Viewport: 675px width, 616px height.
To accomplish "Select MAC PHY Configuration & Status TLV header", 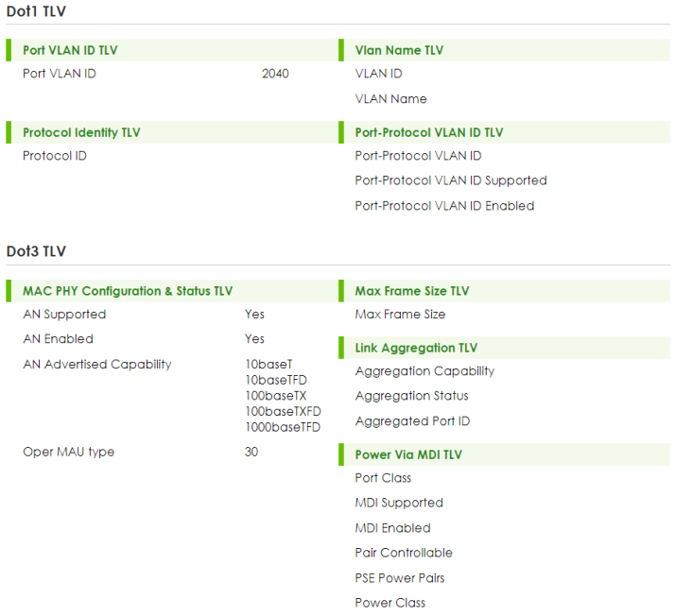I will click(128, 291).
